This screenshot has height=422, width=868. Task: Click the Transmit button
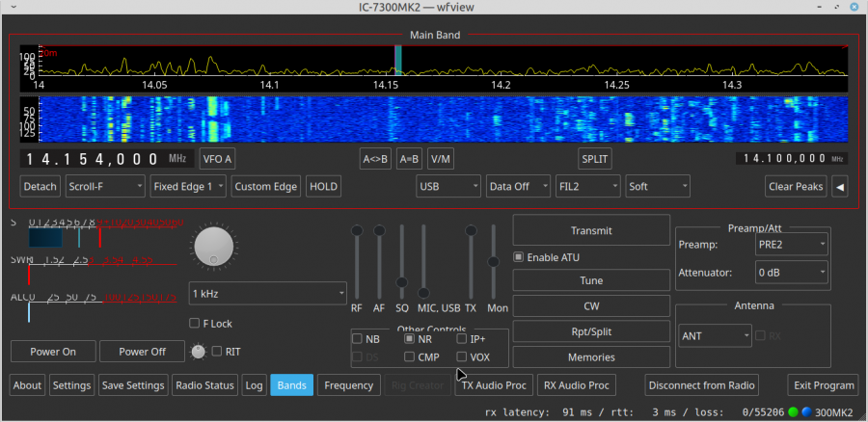point(591,230)
